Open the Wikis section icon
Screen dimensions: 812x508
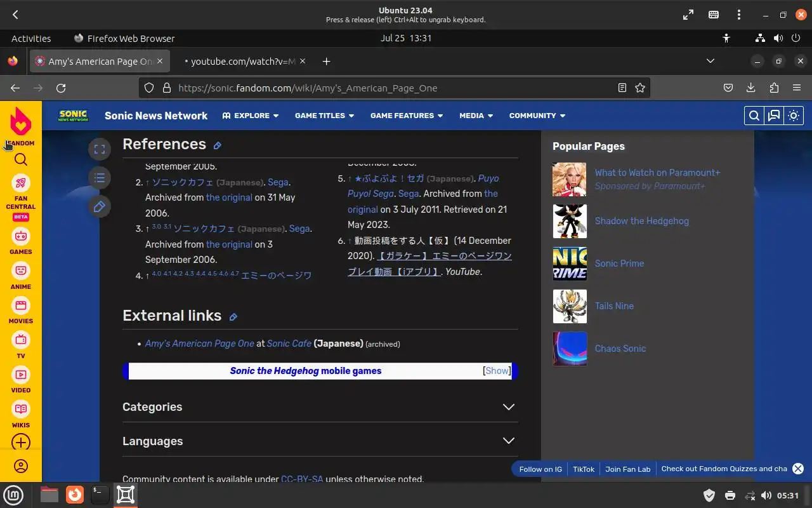coord(21,415)
